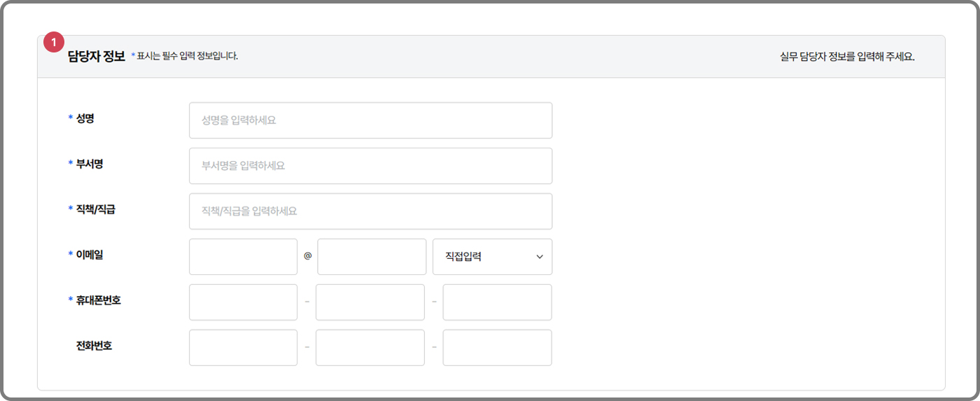Screen dimensions: 980x401
Task: Select the 직책/직급 position input field
Action: click(x=370, y=211)
